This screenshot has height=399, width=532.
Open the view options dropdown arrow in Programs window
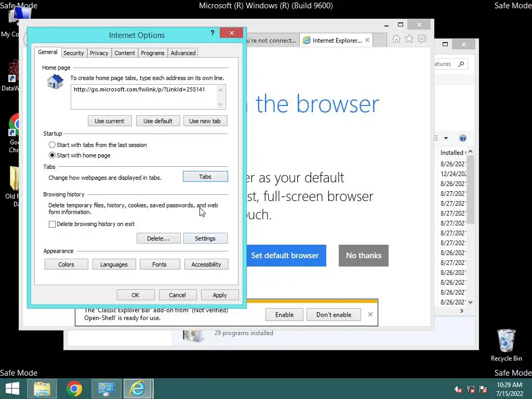click(446, 138)
